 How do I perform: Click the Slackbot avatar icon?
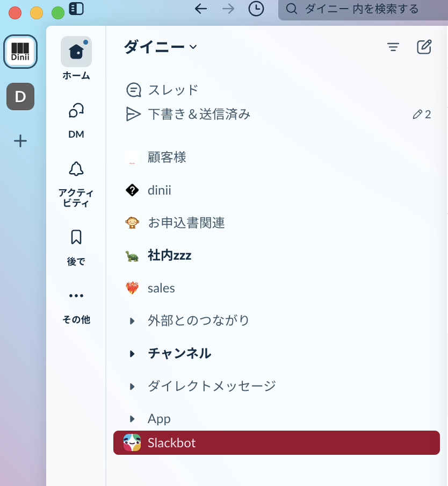coord(132,442)
